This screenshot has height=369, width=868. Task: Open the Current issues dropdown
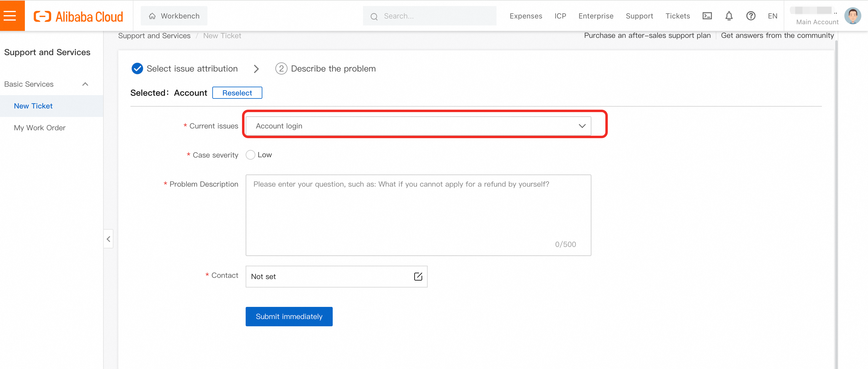click(418, 126)
